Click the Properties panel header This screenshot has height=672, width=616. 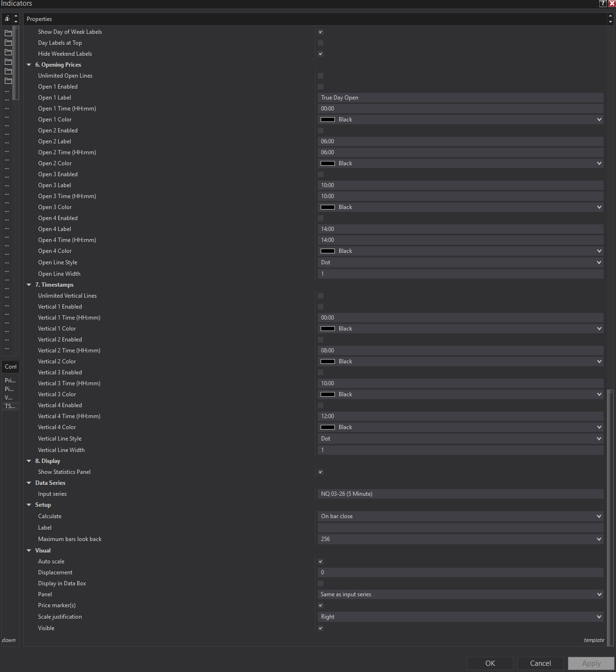click(315, 19)
